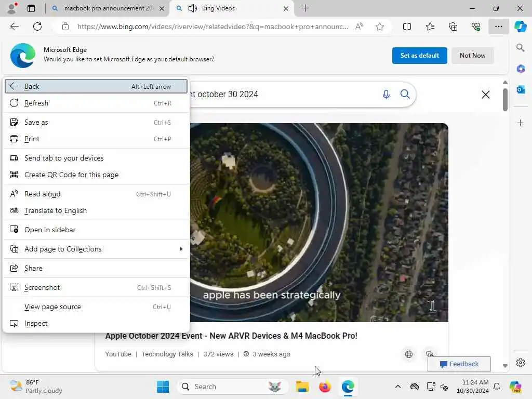Open weather widget showing 86°F
Image resolution: width=532 pixels, height=399 pixels.
[36, 387]
